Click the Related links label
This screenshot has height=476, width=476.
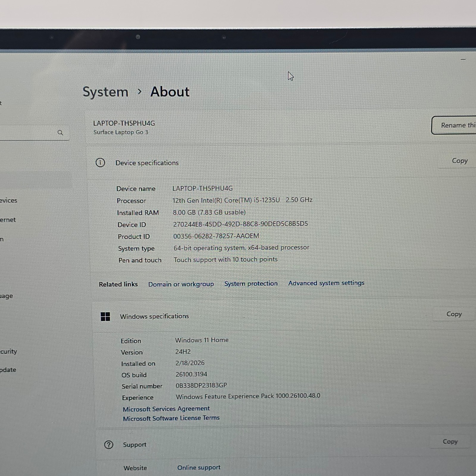click(x=118, y=284)
